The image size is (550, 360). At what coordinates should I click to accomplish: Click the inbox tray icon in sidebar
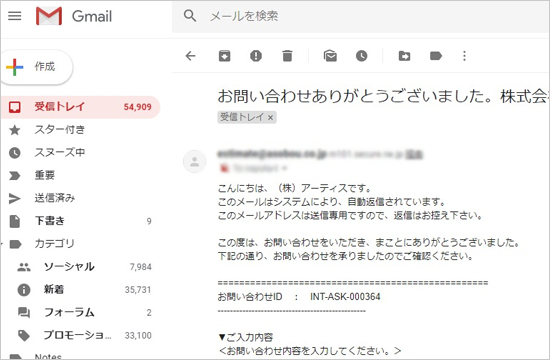click(14, 107)
